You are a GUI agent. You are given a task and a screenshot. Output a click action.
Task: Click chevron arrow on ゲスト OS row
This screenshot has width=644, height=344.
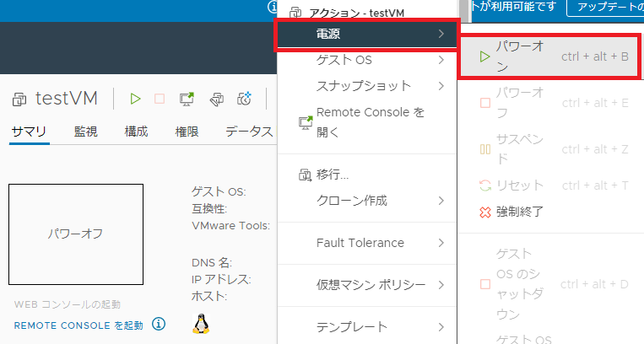tap(441, 60)
